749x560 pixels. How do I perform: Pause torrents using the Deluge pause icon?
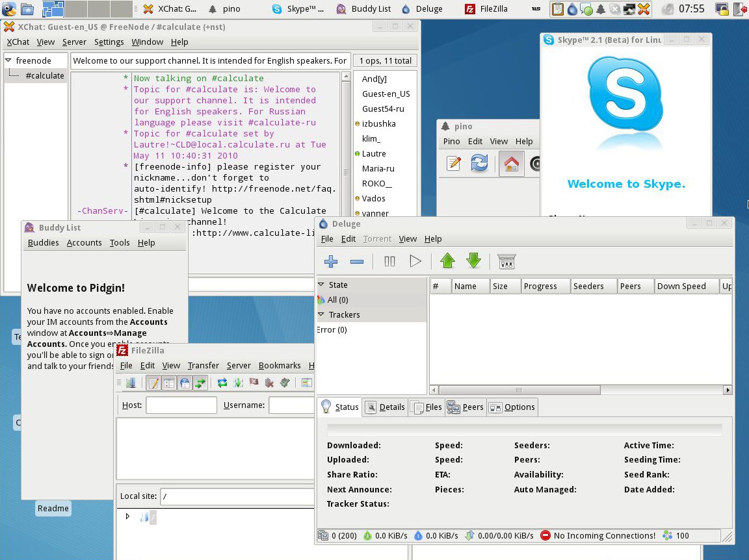click(x=389, y=261)
